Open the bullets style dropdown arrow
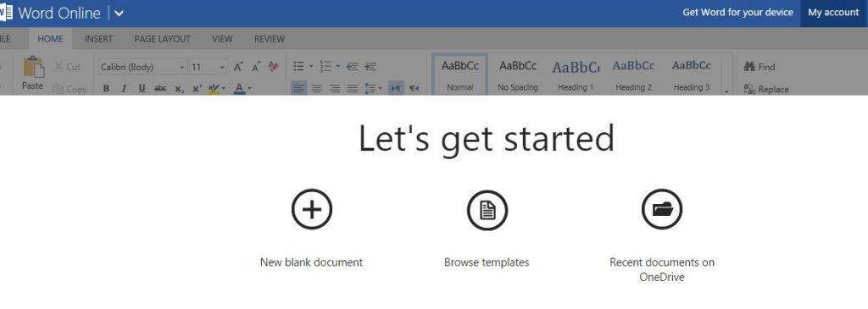This screenshot has width=868, height=309. tap(311, 67)
